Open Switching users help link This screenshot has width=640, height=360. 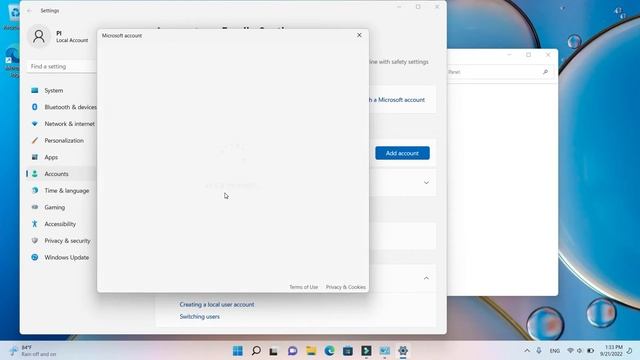[x=200, y=317]
